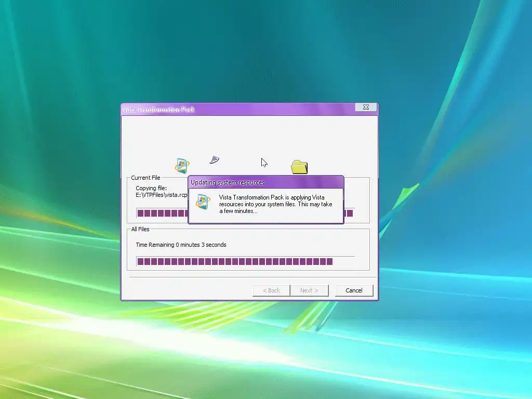
Task: Click the flying paper document icon
Action: [215, 160]
